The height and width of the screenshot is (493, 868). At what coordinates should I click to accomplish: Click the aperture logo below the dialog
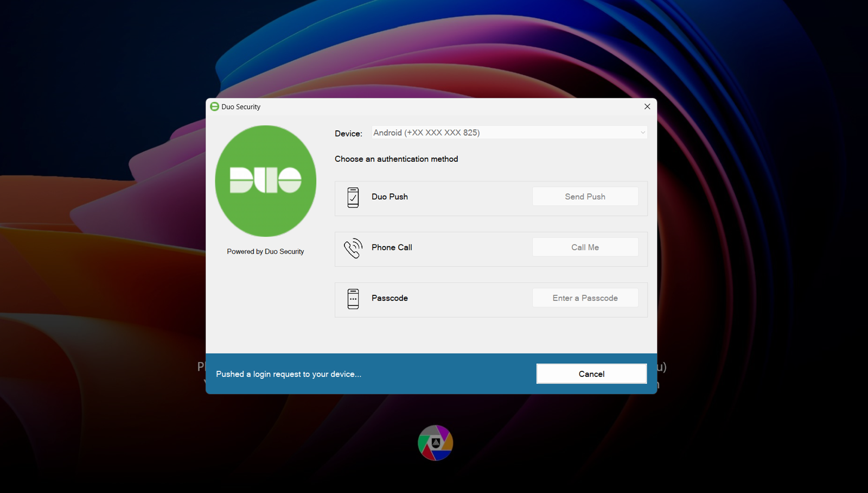coord(435,443)
